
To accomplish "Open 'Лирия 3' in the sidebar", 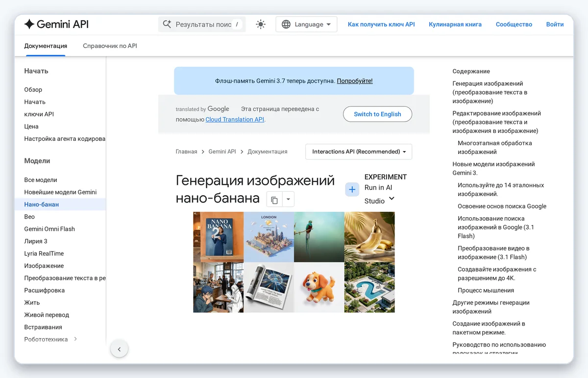I will [x=36, y=241].
